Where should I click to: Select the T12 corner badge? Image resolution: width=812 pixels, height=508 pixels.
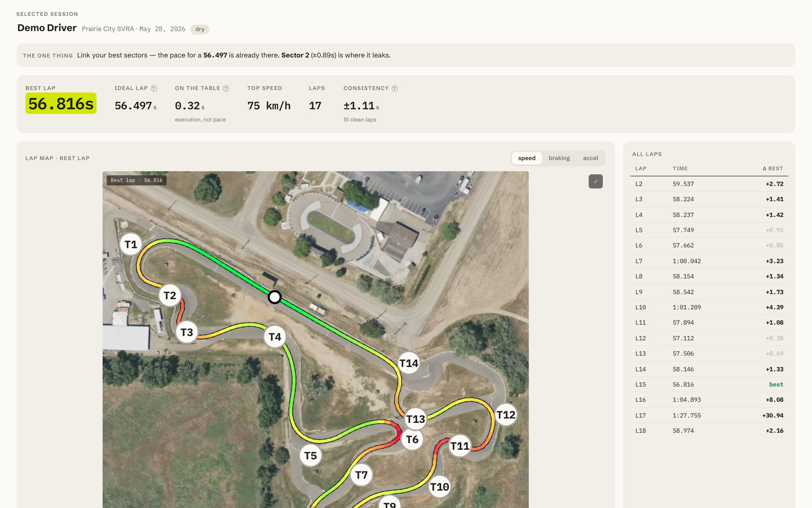click(x=506, y=415)
